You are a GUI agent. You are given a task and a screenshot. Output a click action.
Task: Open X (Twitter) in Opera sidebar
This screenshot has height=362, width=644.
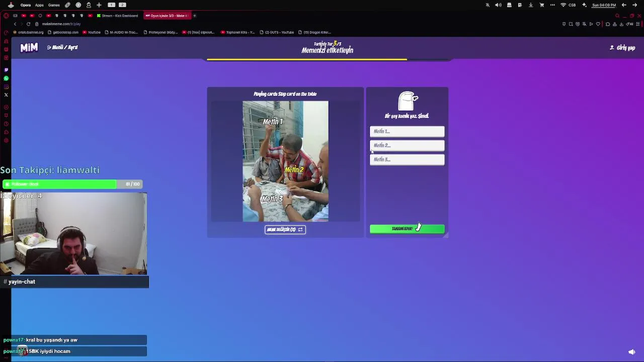6,95
